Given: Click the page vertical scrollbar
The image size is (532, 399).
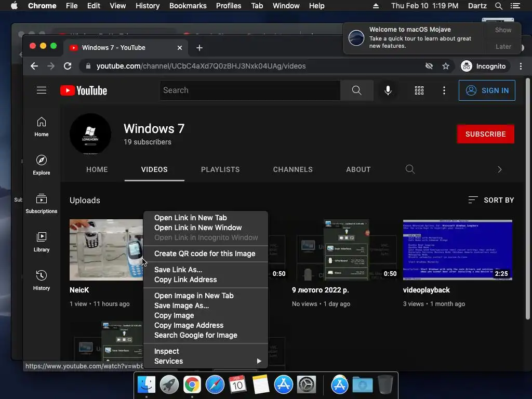Looking at the screenshot, I should pos(528,198).
